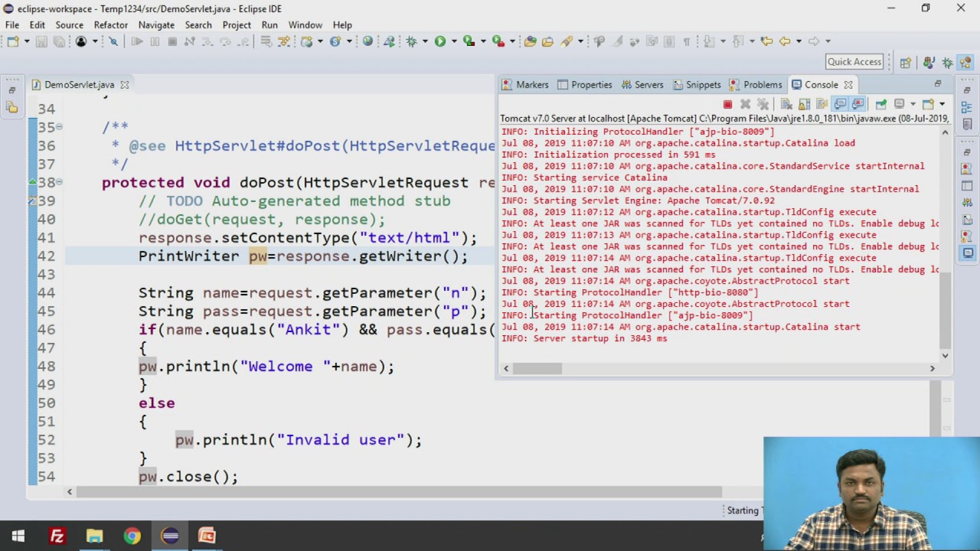Open FileZilla from the taskbar
Screen dimensions: 980x551
pos(57,536)
